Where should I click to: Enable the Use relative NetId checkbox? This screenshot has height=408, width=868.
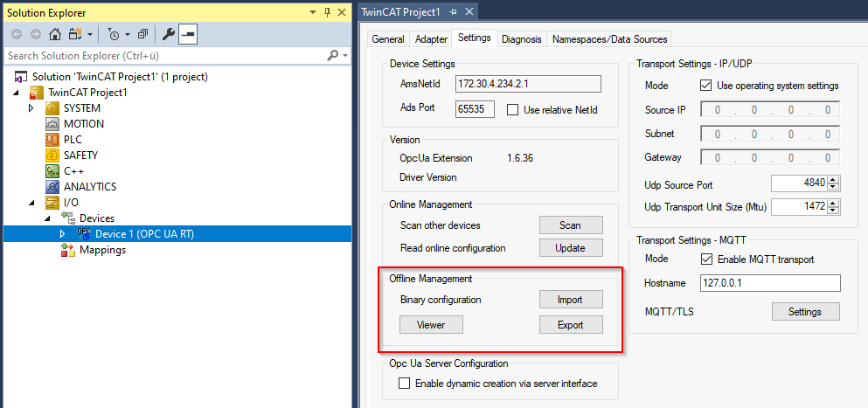(512, 109)
